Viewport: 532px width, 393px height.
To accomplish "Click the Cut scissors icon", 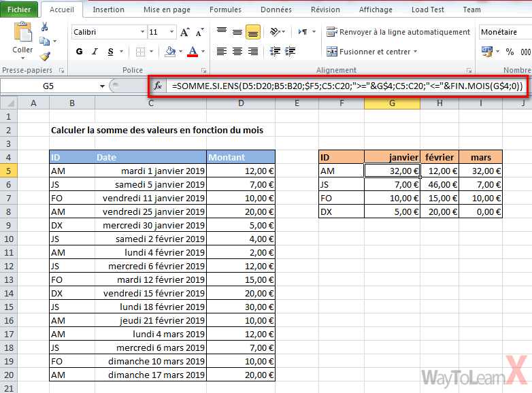I will (x=44, y=27).
